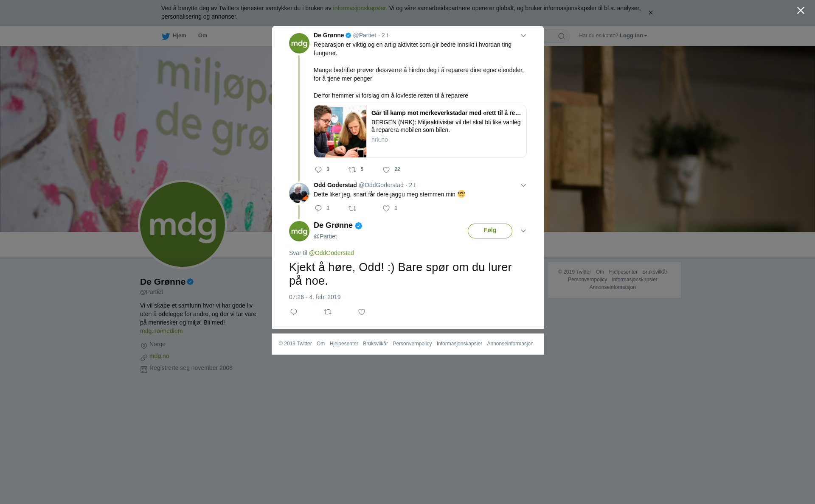Viewport: 815px width, 504px height.
Task: Click the search magnifier icon
Action: click(561, 36)
